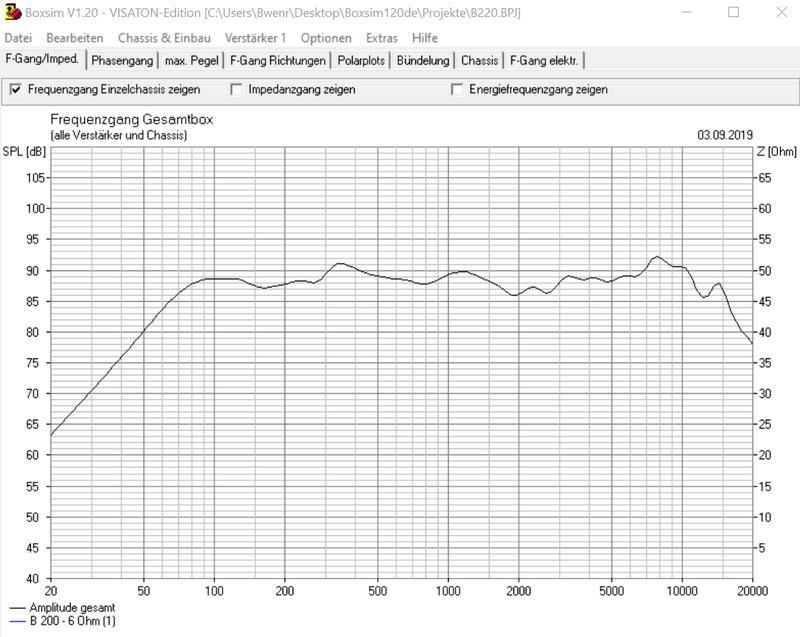Open the Datei menu
Screen dimensions: 800x637
tap(18, 38)
